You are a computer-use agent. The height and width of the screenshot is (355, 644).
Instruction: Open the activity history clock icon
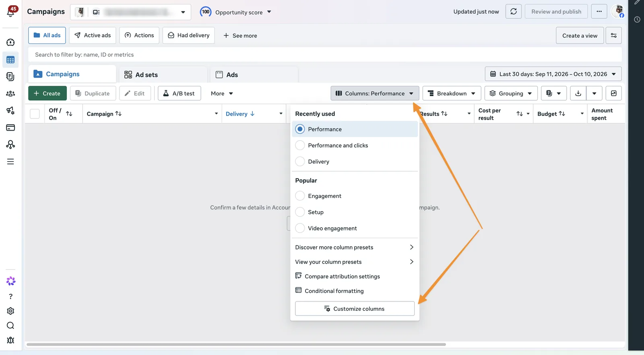[637, 19]
